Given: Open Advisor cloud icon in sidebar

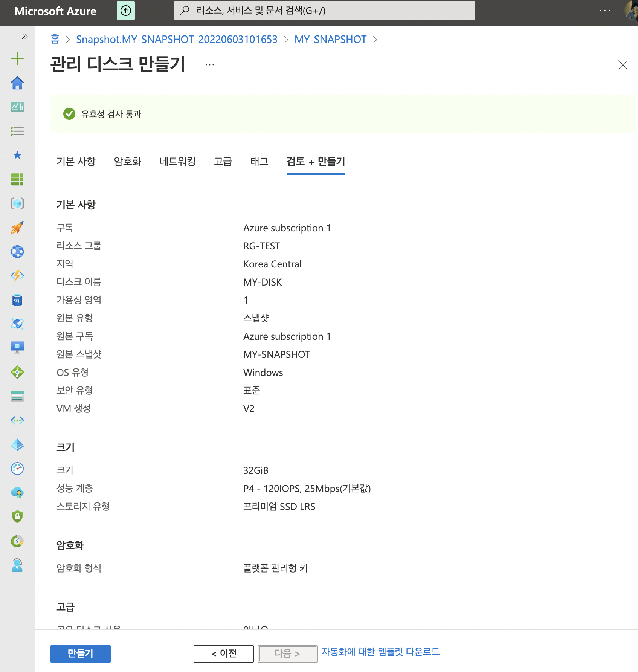Looking at the screenshot, I should (x=17, y=493).
